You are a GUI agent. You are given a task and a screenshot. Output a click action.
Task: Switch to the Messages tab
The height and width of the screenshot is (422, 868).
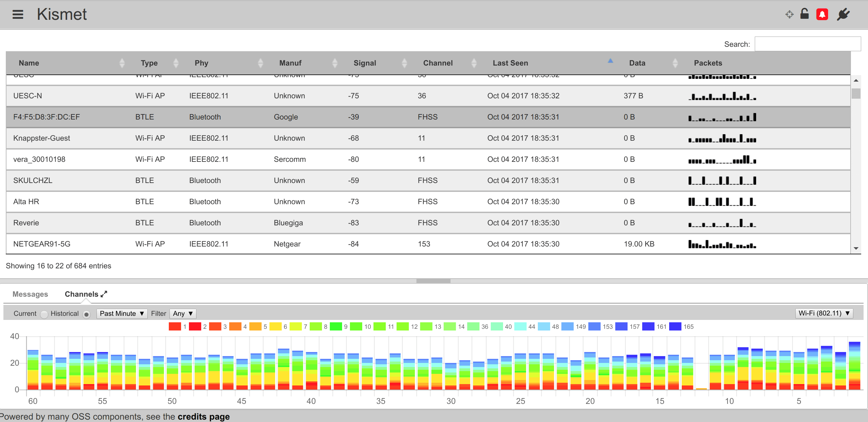[x=30, y=294]
